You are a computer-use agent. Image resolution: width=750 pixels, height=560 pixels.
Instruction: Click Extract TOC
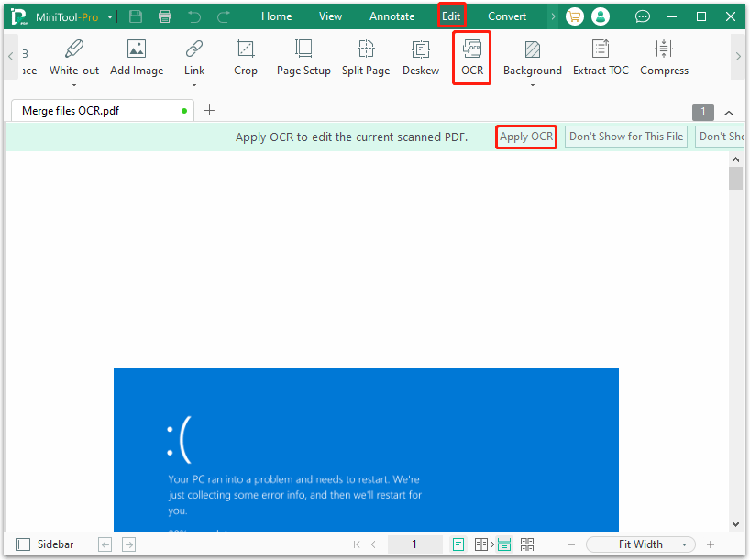click(x=601, y=59)
